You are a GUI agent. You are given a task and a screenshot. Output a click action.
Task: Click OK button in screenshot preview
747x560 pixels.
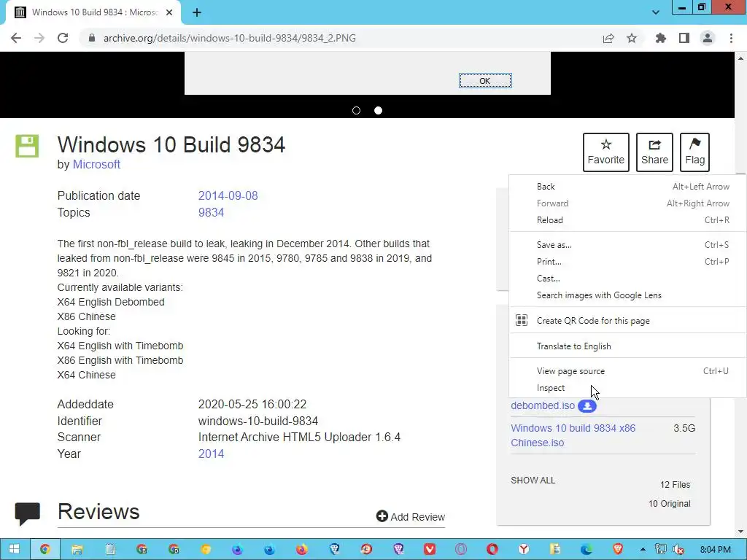485,81
